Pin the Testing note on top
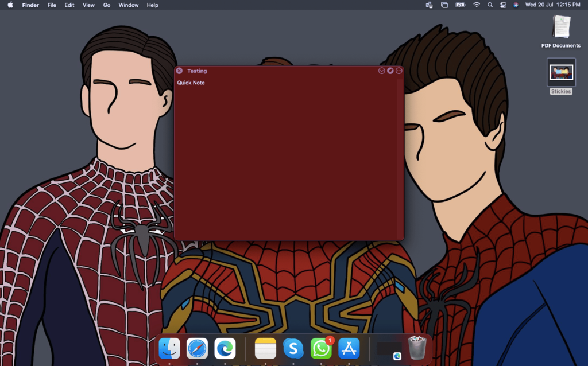This screenshot has width=588, height=366. pos(390,71)
